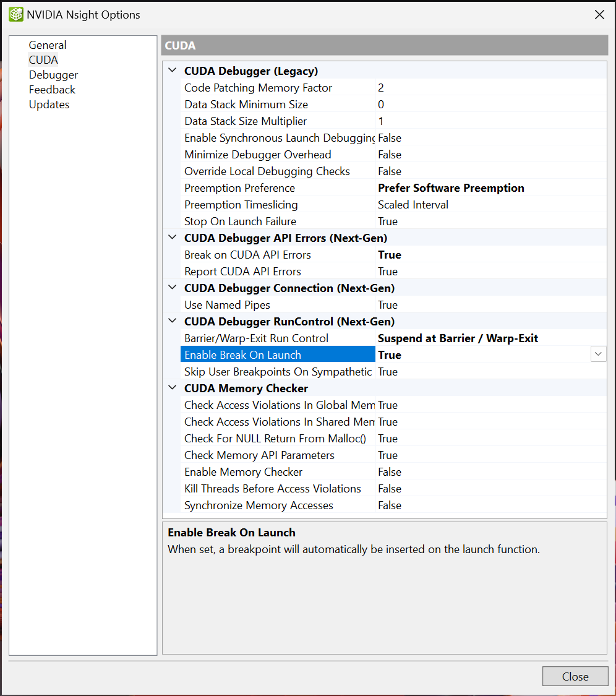Collapse CUDA Debugger API Errors section

click(x=172, y=238)
